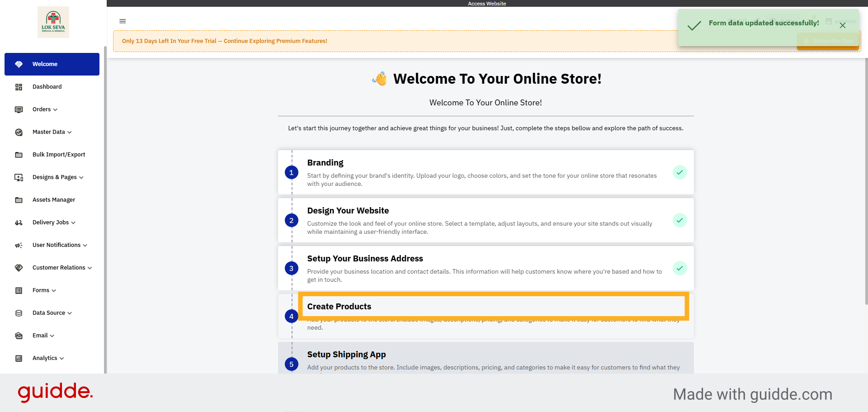Click the User Notifications megaphone icon
868x412 pixels.
19,245
